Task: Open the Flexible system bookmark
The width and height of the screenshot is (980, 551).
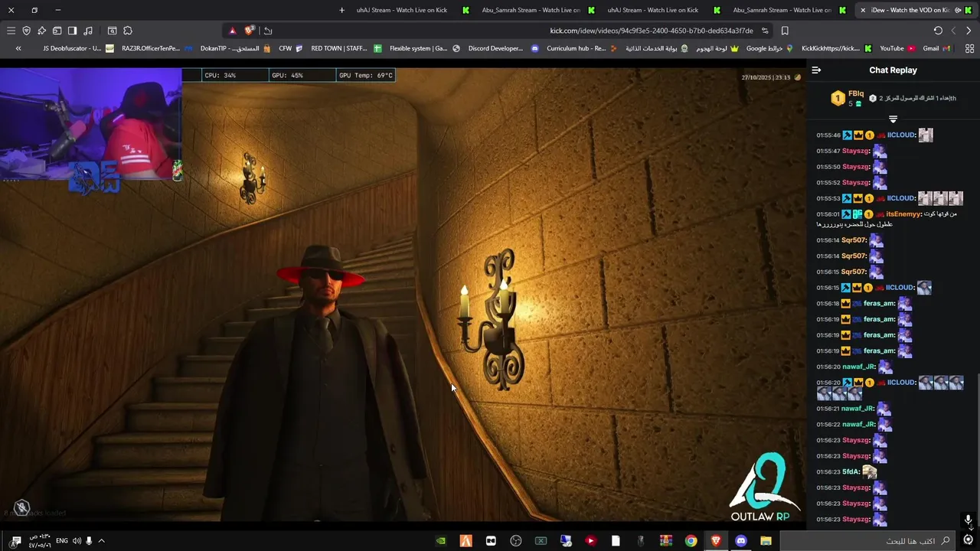Action: click(x=424, y=48)
